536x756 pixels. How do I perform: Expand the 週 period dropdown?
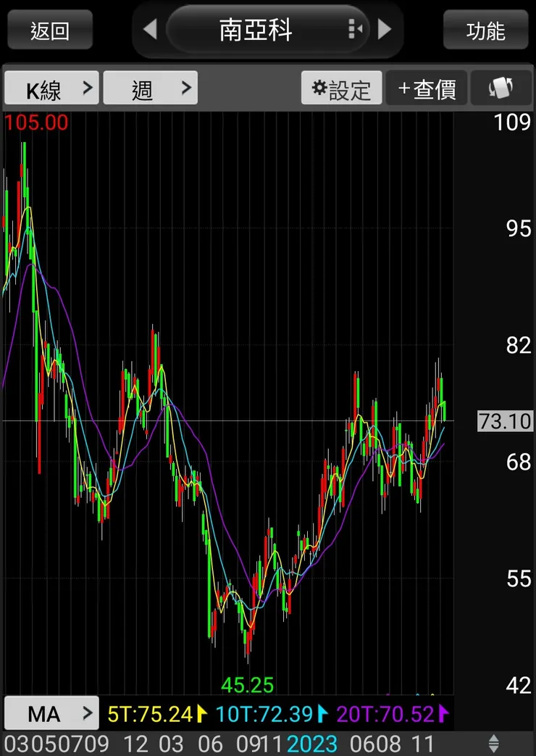[x=151, y=88]
